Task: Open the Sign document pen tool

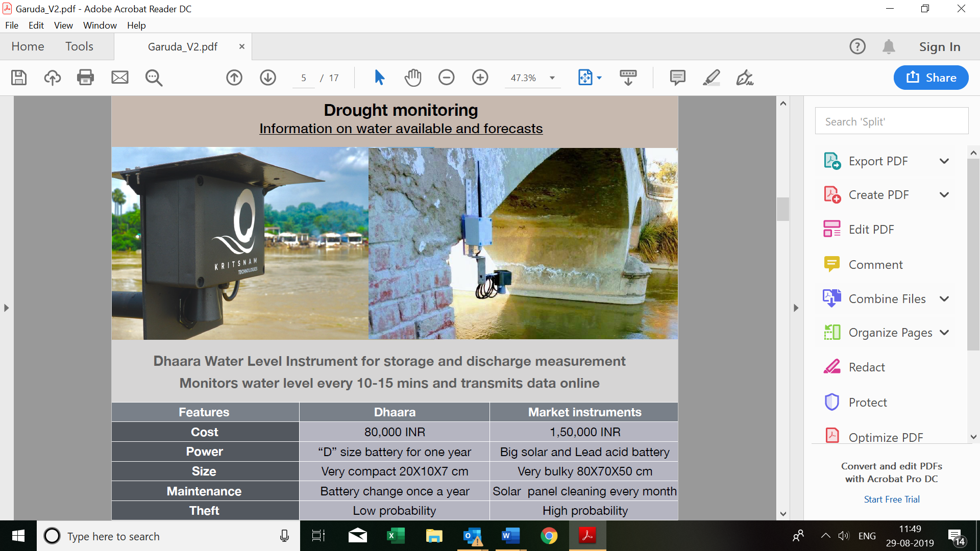Action: pos(745,78)
